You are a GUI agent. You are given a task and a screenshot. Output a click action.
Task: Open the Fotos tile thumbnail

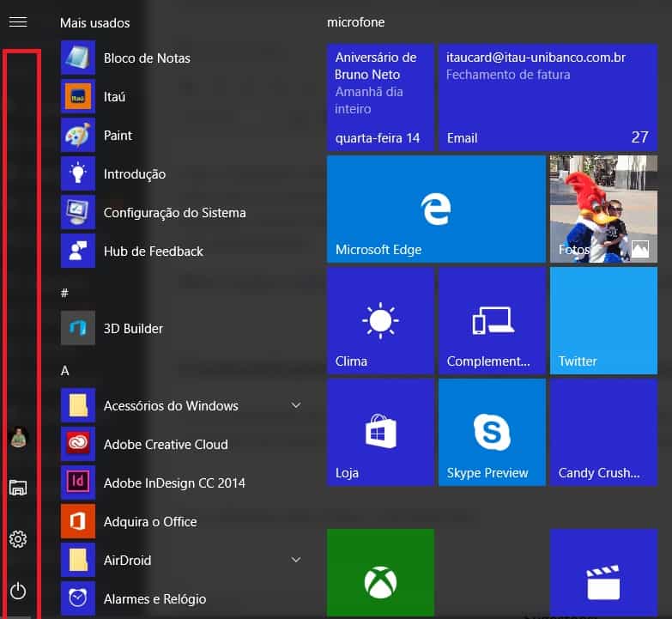603,209
